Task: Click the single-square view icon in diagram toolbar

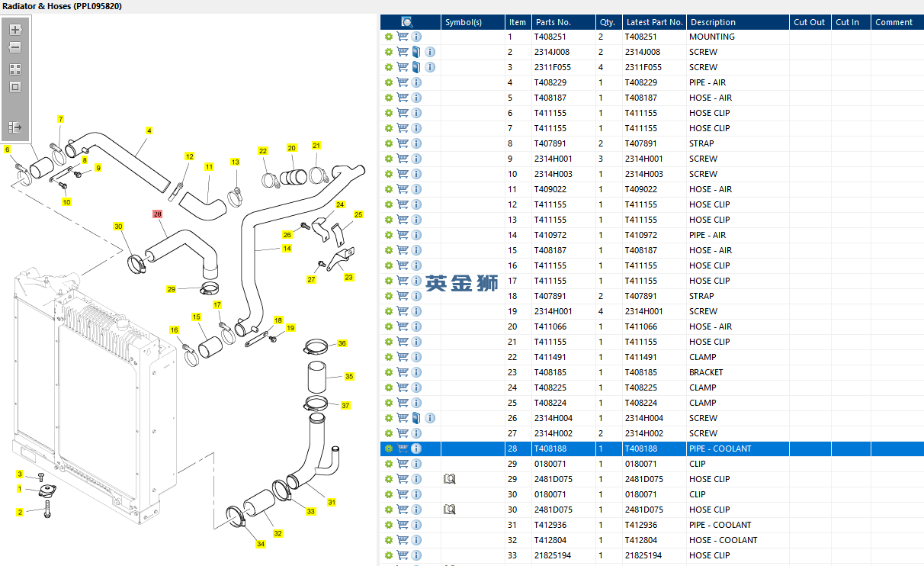Action: coord(15,87)
